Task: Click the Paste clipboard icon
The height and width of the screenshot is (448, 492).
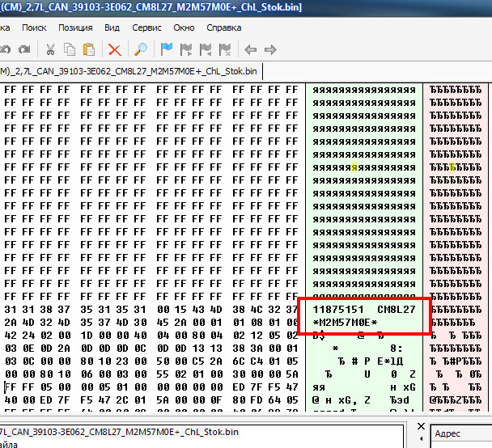Action: tap(89, 49)
